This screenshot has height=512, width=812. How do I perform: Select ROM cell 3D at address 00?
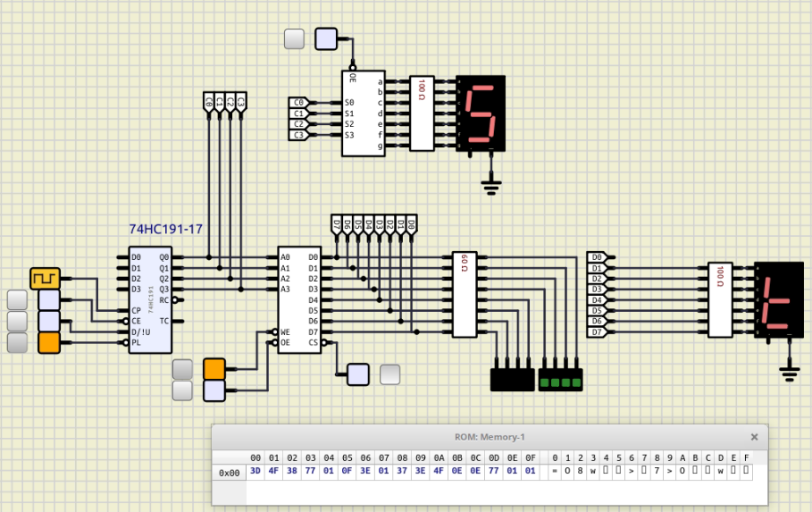tap(255, 471)
